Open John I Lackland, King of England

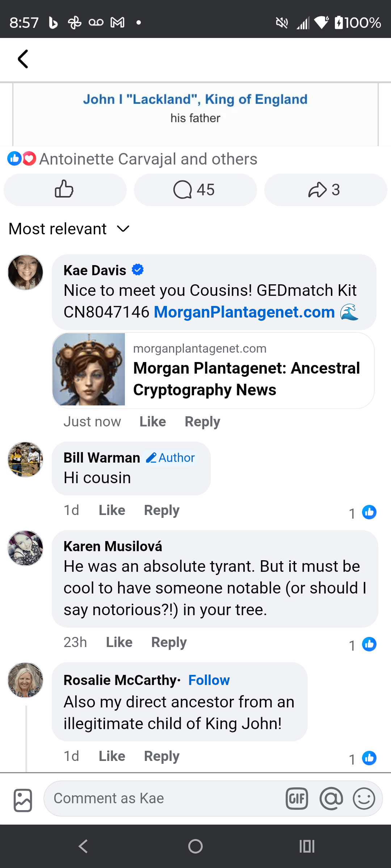[x=196, y=99]
